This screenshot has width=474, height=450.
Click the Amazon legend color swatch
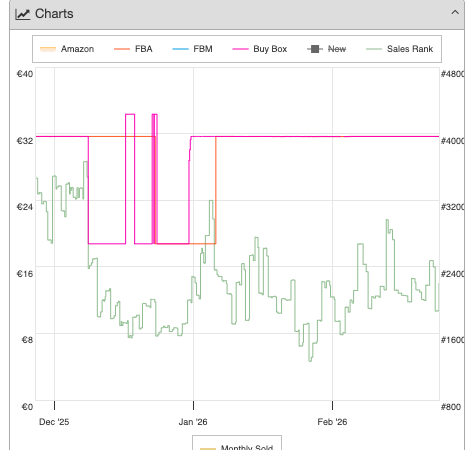(x=48, y=49)
